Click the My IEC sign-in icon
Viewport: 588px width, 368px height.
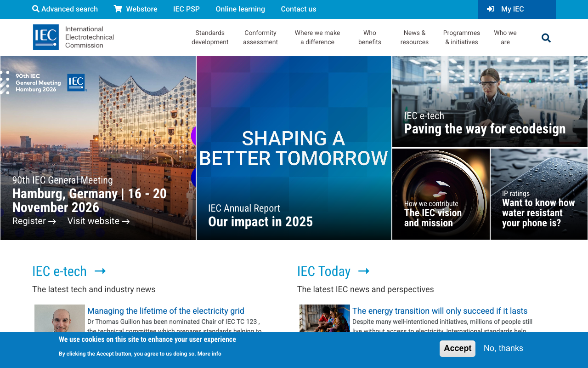coord(491,9)
